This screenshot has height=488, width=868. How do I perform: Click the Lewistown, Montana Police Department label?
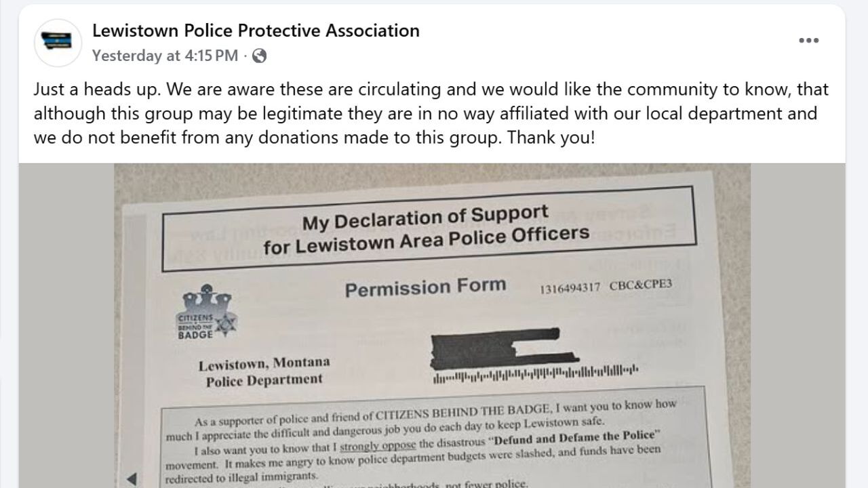pyautogui.click(x=264, y=370)
